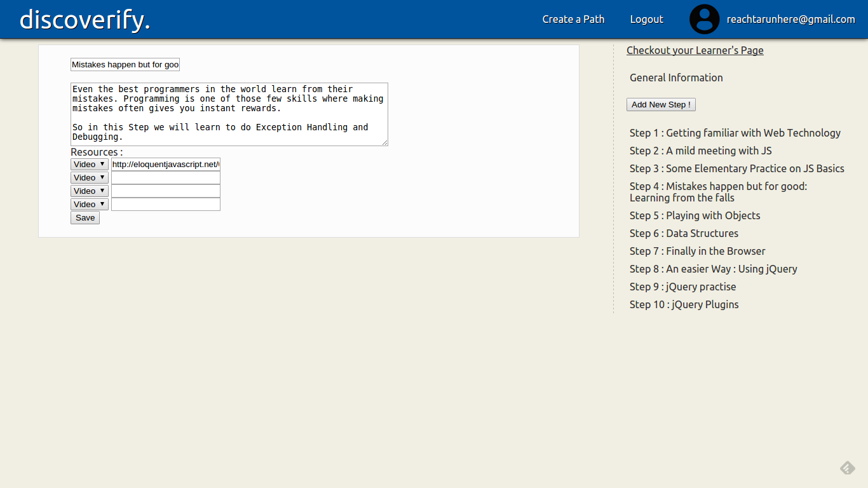The image size is (868, 488).
Task: Open Step 7 : Finally in the Browser
Action: (698, 251)
